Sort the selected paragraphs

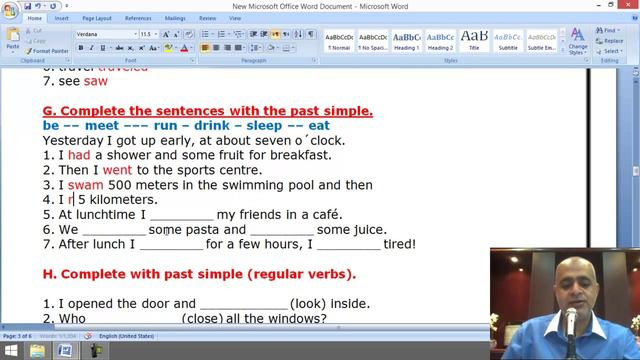pyautogui.click(x=298, y=34)
